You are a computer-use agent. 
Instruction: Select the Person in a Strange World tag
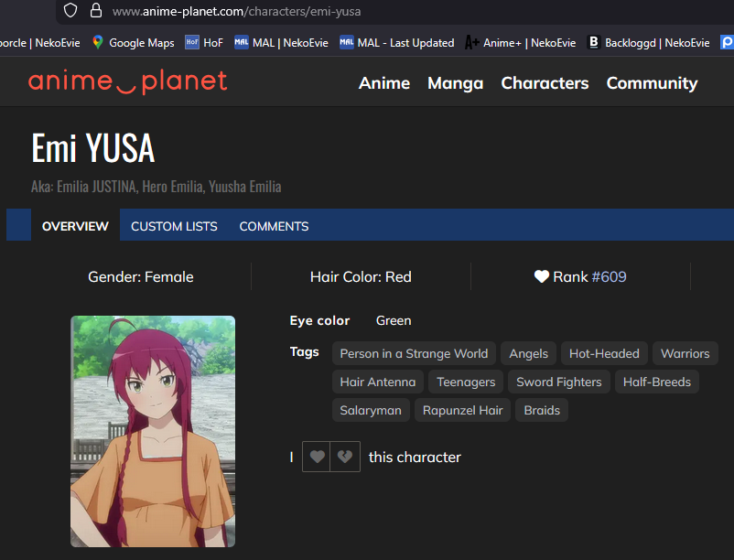[414, 353]
